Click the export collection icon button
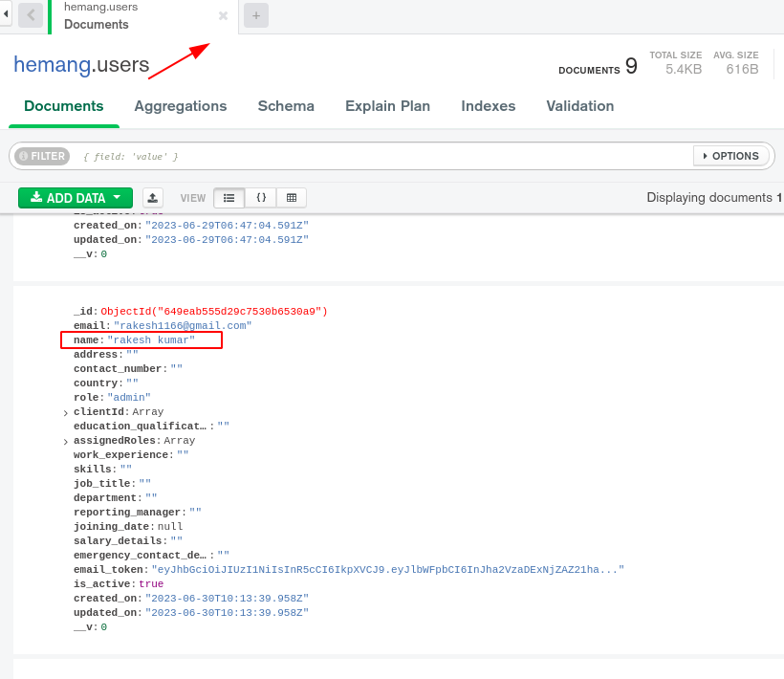Image resolution: width=784 pixels, height=679 pixels. tap(153, 198)
